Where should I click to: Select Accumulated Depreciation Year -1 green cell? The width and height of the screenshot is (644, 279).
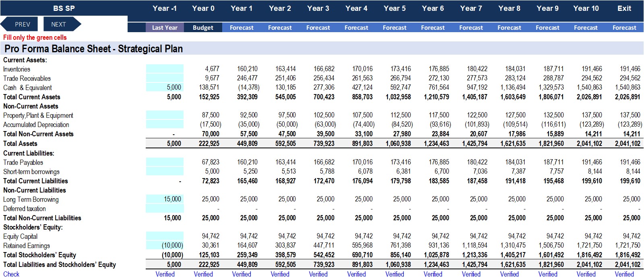coord(165,124)
